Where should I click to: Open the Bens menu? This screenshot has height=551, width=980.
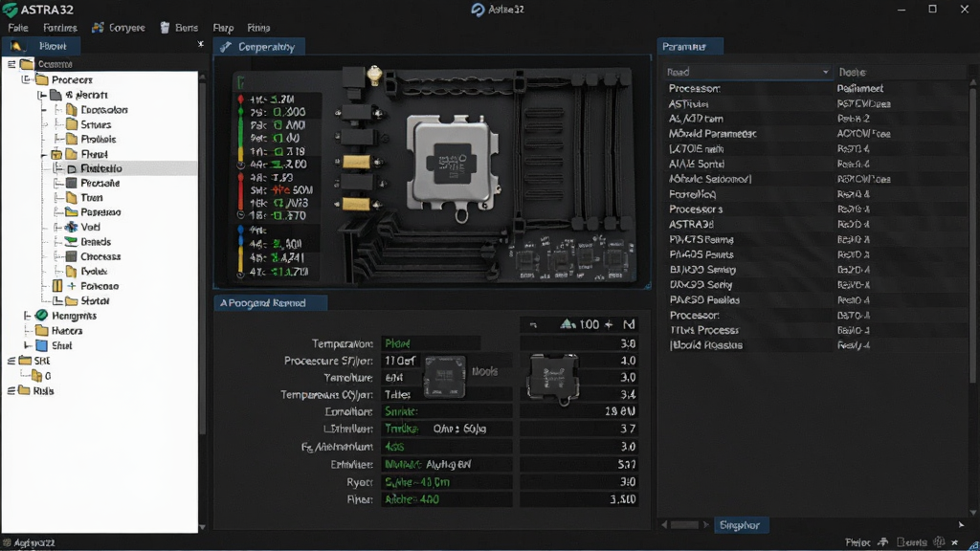(x=187, y=28)
